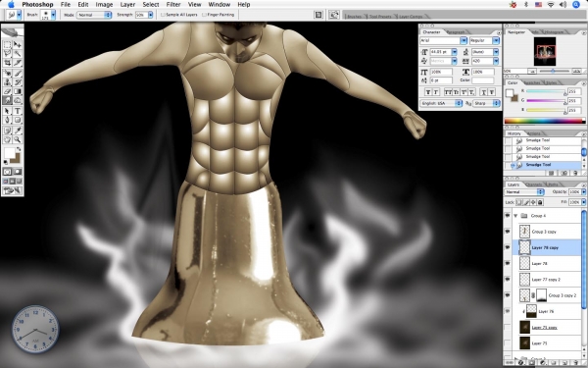Click the R red color slider

[x=547, y=91]
